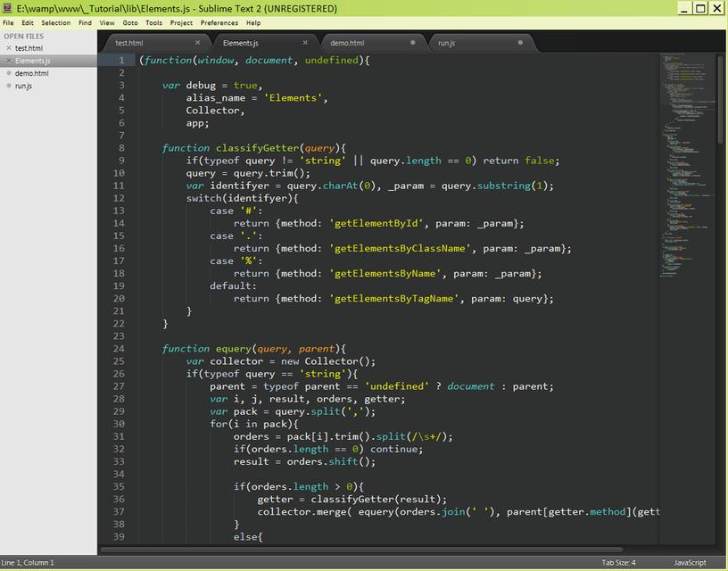Click the unsaved dot on run.js tab

[519, 43]
